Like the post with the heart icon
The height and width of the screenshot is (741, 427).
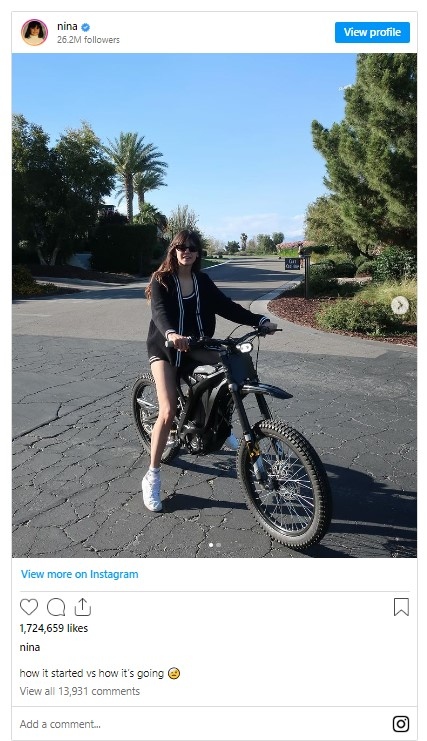coord(29,607)
